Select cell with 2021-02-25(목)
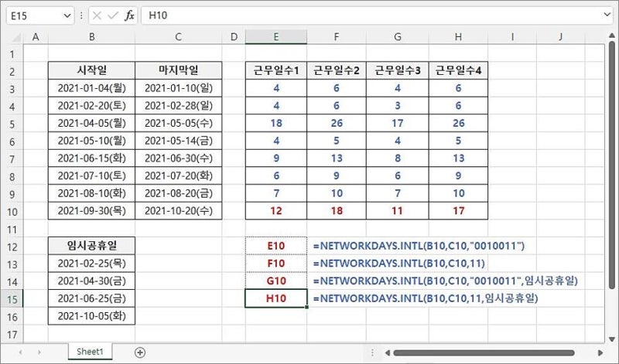 [x=91, y=264]
